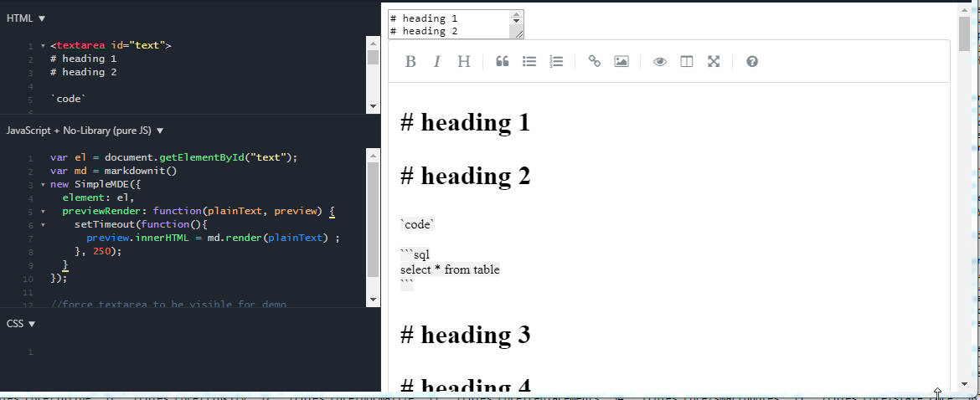
Task: Insert unordered bullet list
Action: coord(529,61)
